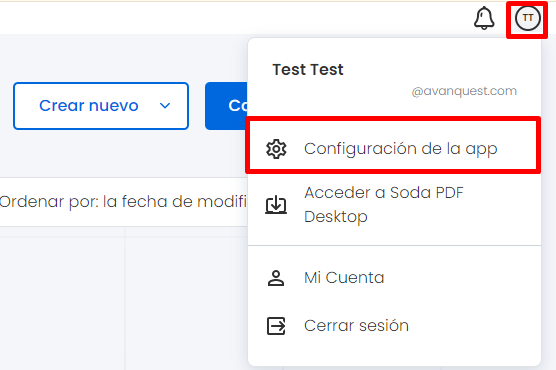The width and height of the screenshot is (556, 370).
Task: Click the empty file list area
Action: coord(124,302)
